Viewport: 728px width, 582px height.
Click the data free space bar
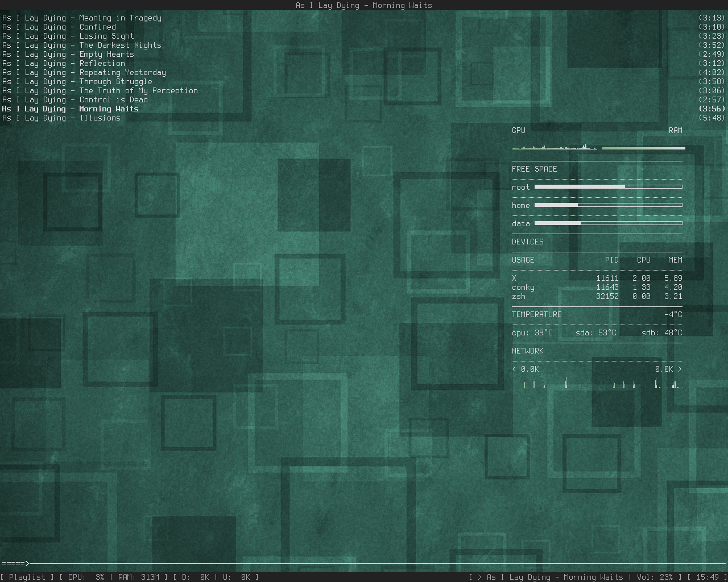(609, 223)
